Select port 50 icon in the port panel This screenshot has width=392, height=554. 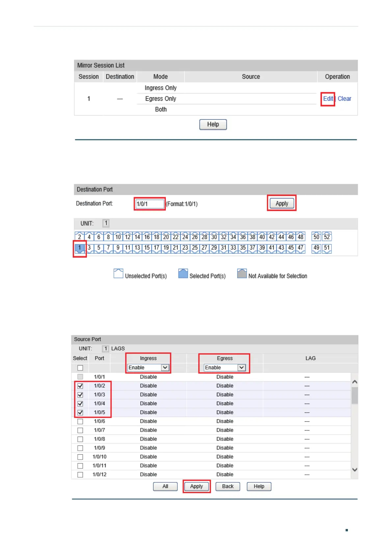316,237
